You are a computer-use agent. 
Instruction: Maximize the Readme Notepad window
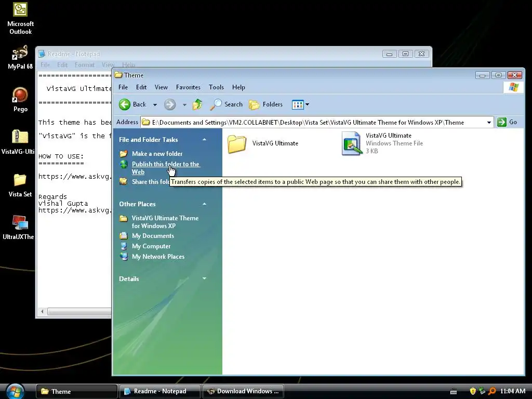click(405, 54)
